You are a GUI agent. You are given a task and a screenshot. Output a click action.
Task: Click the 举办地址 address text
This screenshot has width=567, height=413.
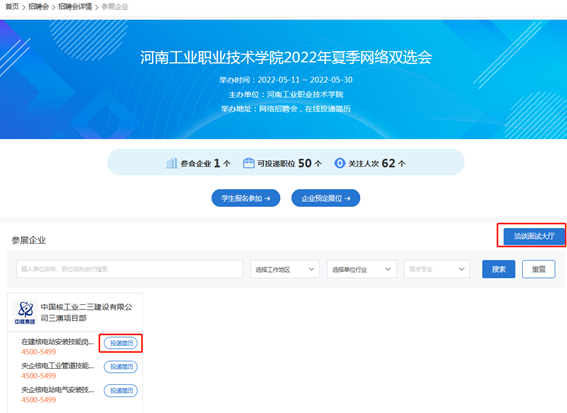coord(286,108)
